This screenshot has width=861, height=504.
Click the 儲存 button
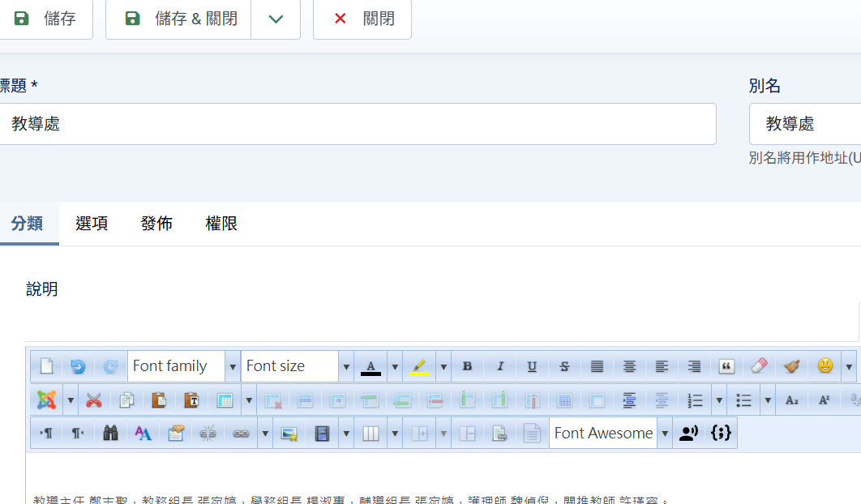click(45, 19)
